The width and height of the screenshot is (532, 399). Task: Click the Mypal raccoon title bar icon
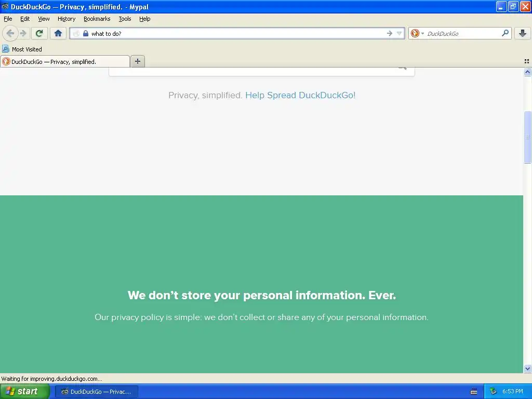pos(5,6)
